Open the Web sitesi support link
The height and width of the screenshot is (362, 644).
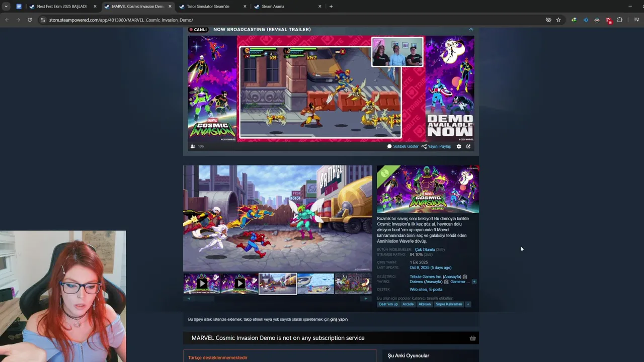[418, 290]
